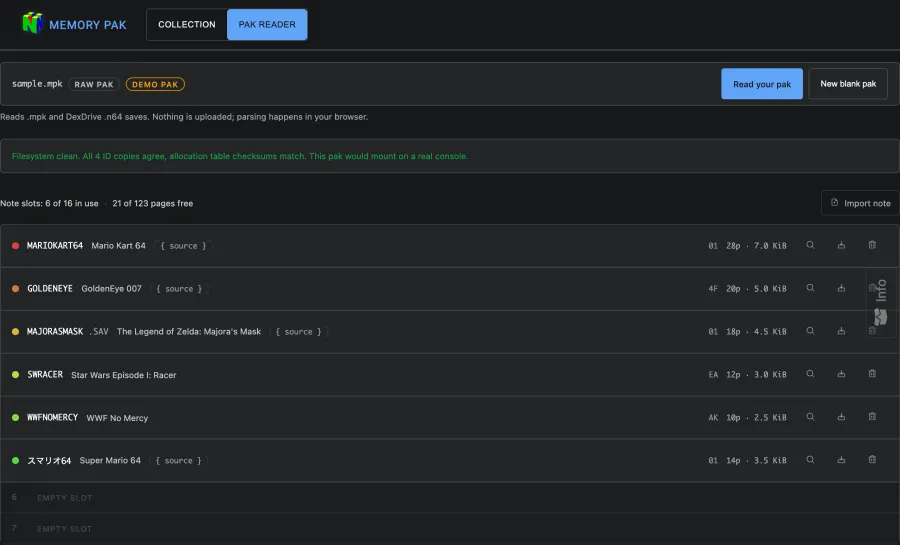The width and height of the screenshot is (900, 545).
Task: Remove the SWRACER note with trash icon
Action: pos(872,374)
